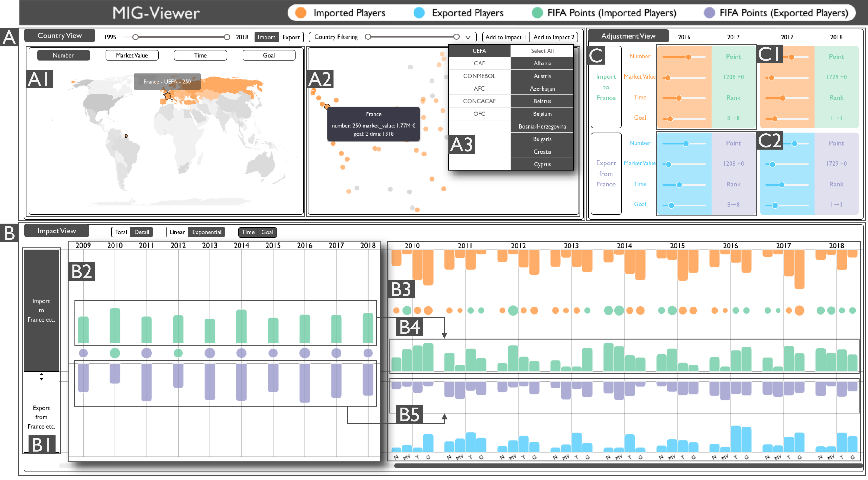This screenshot has width=868, height=480.
Task: Switch Country View to Export mode
Action: point(291,37)
